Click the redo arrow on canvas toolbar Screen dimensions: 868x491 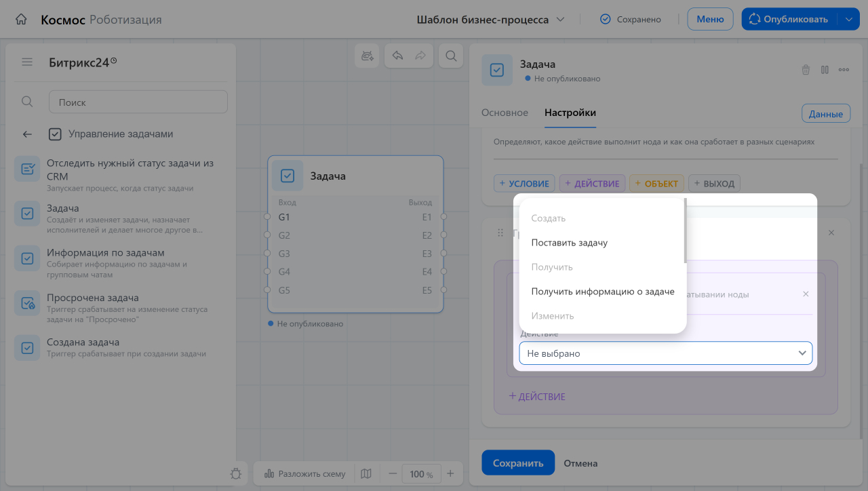[x=420, y=56]
